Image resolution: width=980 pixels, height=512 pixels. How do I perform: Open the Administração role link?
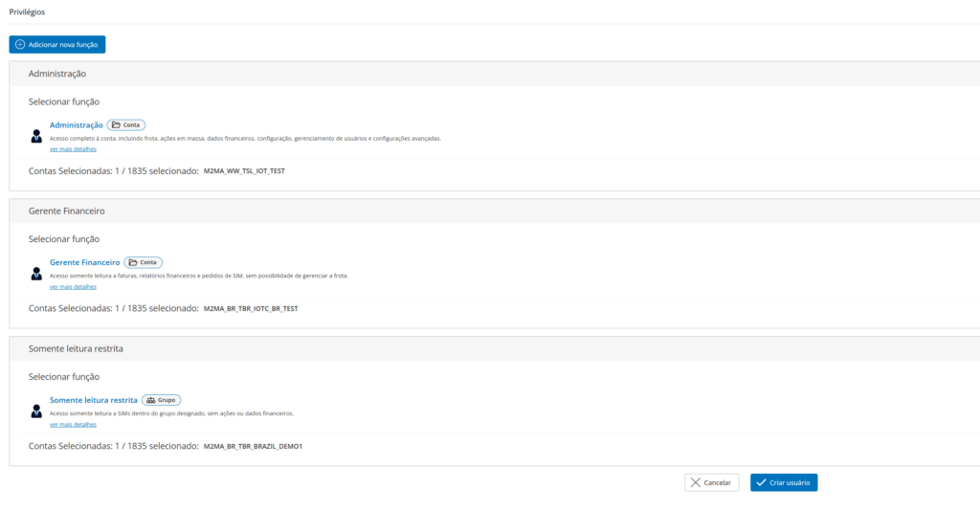[x=77, y=125]
